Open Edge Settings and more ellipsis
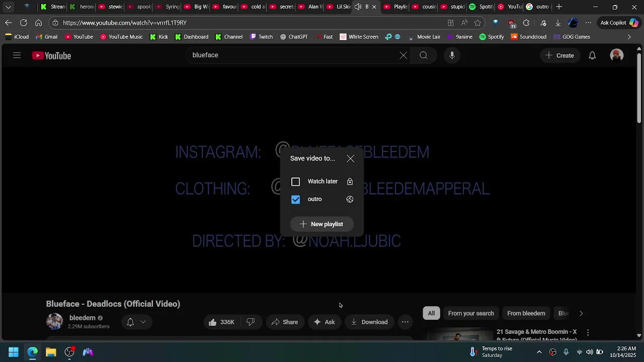Image resolution: width=644 pixels, height=362 pixels. click(x=588, y=23)
